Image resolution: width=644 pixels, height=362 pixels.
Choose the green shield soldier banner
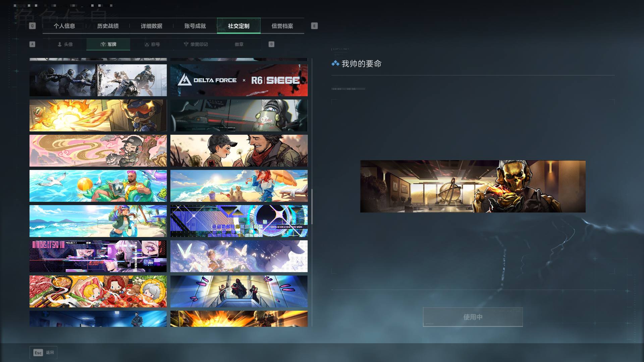point(239,116)
